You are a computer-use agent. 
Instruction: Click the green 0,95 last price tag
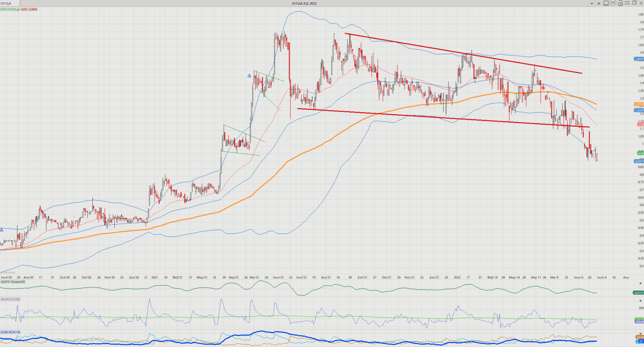(x=640, y=153)
